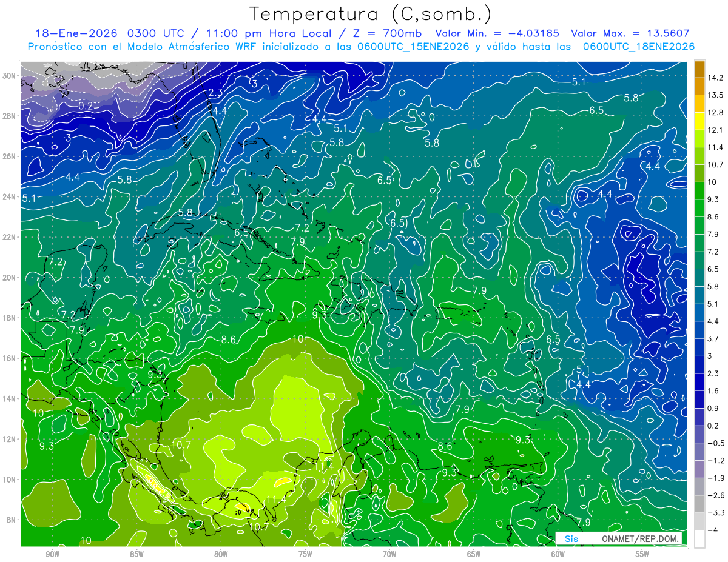Click the "80W" longitude axis label
The width and height of the screenshot is (728, 562).
[221, 554]
